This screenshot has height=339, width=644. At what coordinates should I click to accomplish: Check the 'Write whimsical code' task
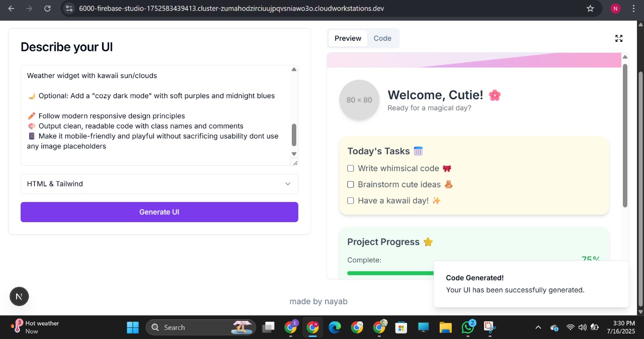(x=351, y=168)
